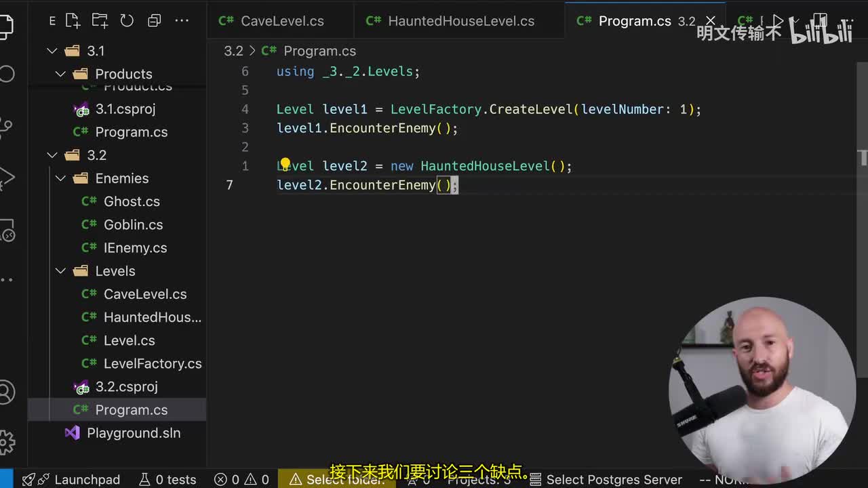868x488 pixels.
Task: Open Program.cs under the 3.1 folder
Action: pos(117,132)
